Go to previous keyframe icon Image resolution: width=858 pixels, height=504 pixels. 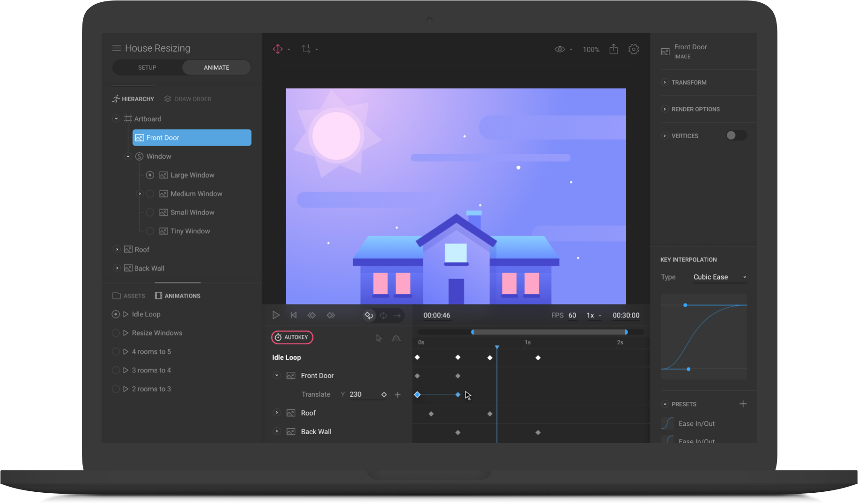click(x=311, y=315)
